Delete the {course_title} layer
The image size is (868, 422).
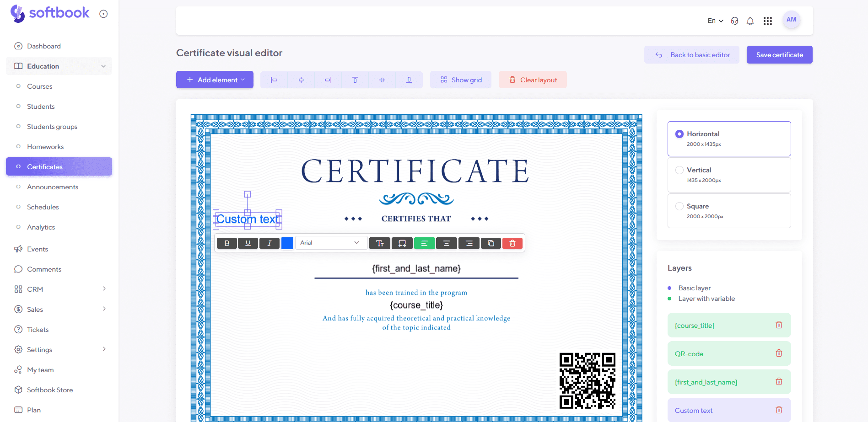click(779, 325)
